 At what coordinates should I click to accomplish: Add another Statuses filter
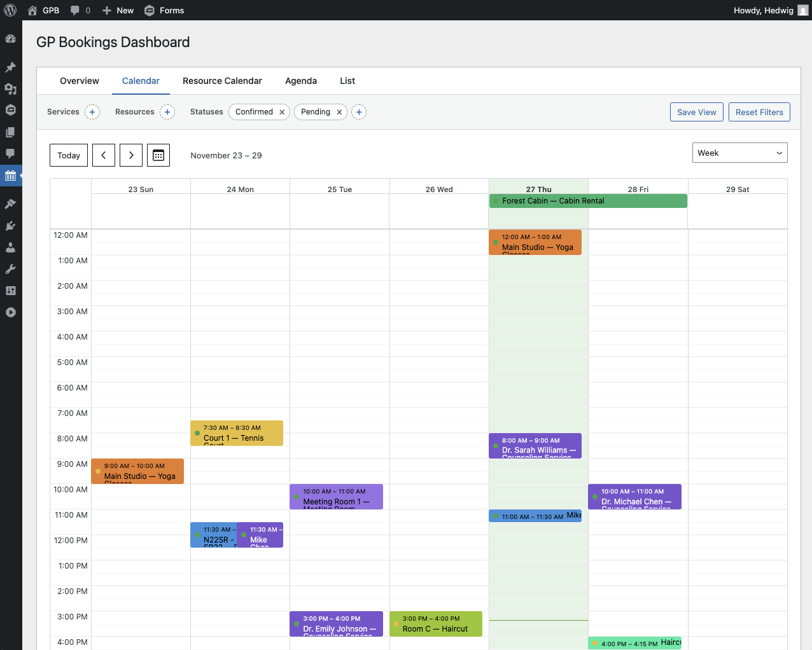pos(359,112)
